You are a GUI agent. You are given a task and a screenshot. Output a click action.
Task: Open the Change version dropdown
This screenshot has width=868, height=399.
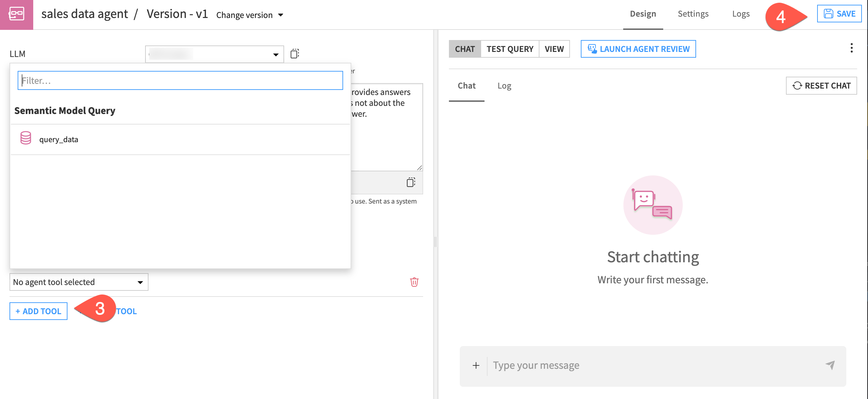tap(249, 15)
